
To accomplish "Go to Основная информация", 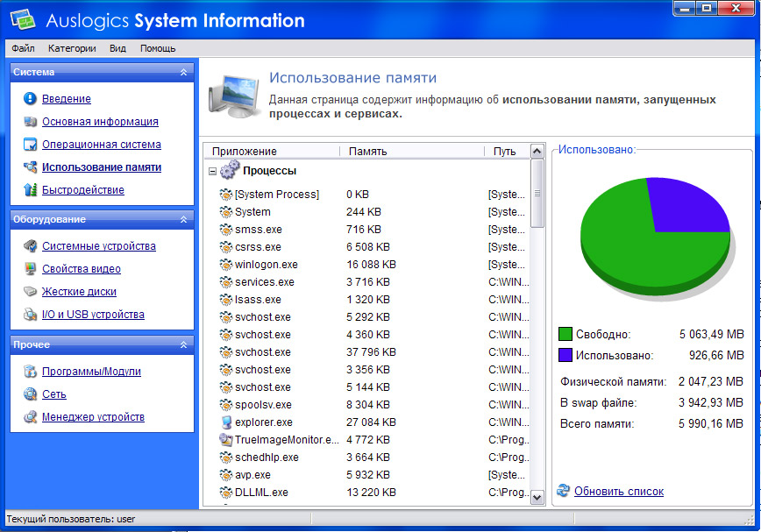I will [x=100, y=122].
